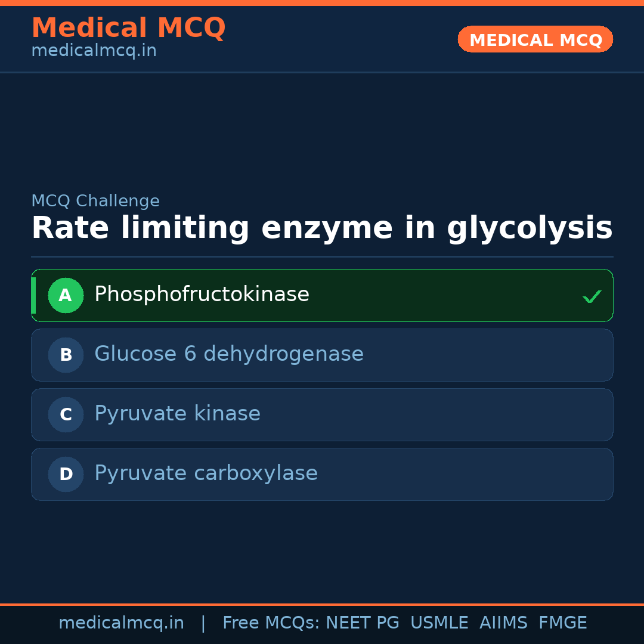This screenshot has height=644, width=644.
Task: Click the Medical MCQ orange title
Action: click(x=128, y=27)
